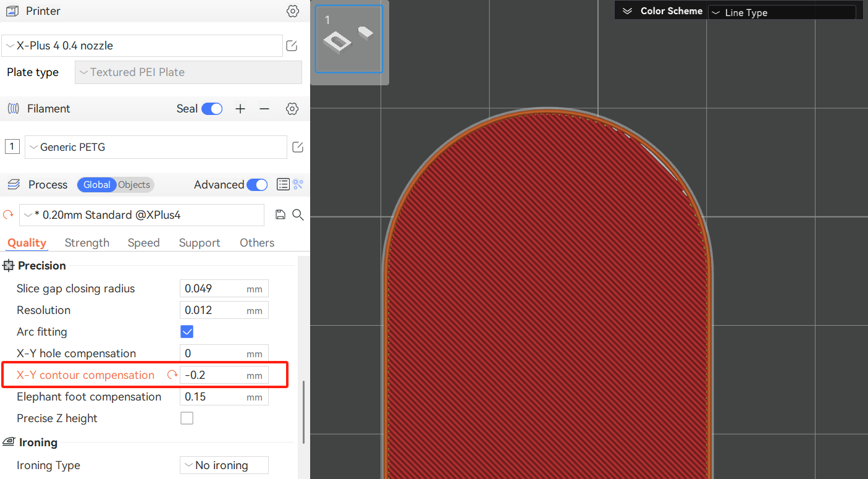The height and width of the screenshot is (479, 868).
Task: Collapse the Color Scheme panel chevron
Action: pos(628,11)
